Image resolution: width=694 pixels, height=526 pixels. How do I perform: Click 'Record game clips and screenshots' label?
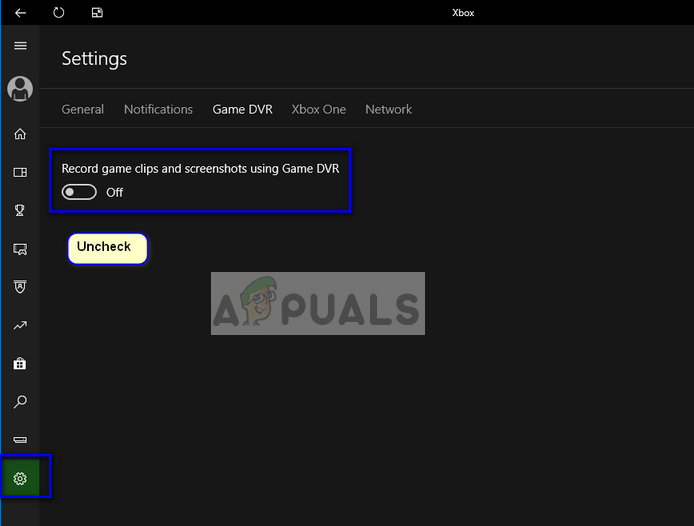point(200,169)
